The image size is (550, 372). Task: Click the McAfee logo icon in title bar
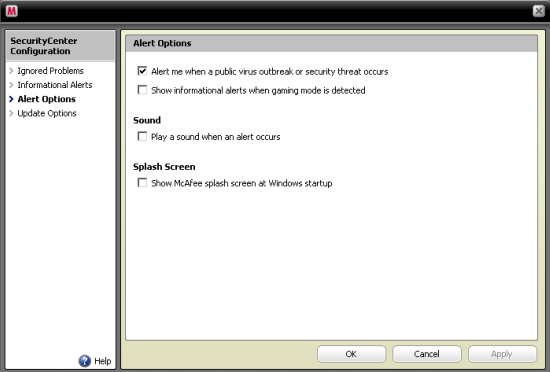12,11
